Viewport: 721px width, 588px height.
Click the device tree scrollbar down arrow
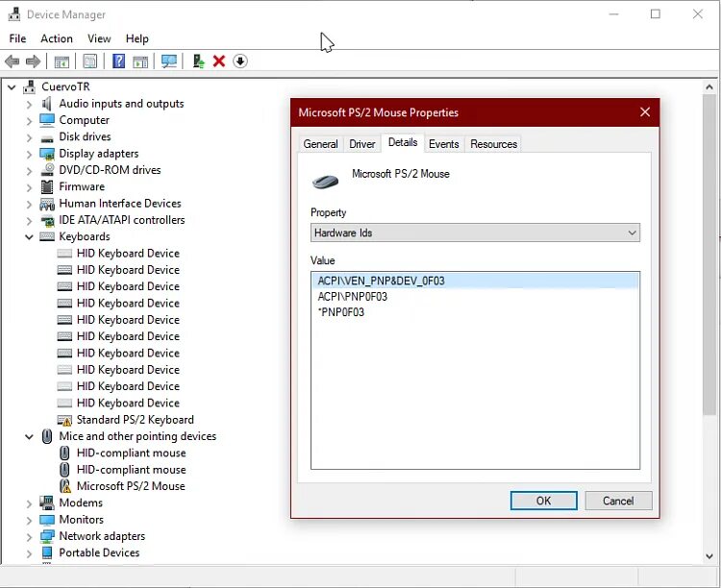click(709, 556)
